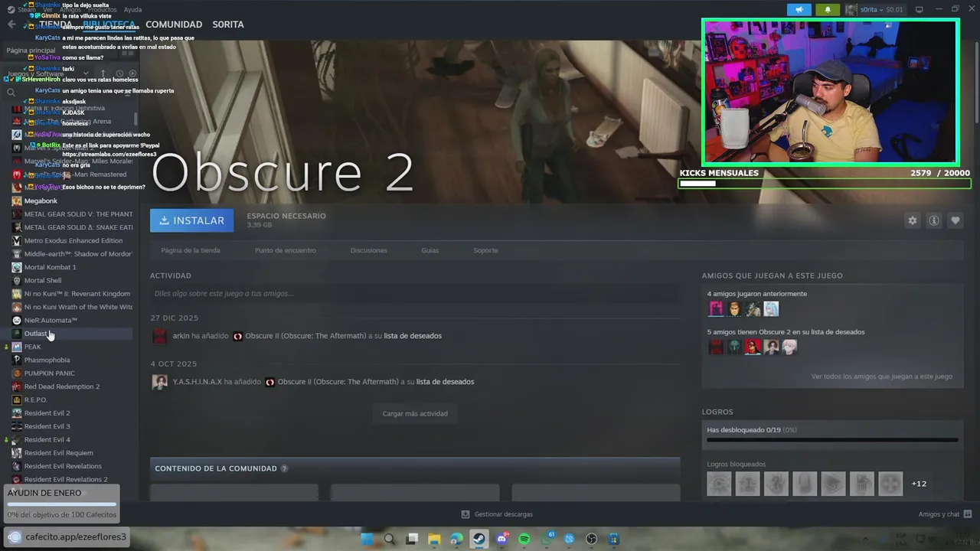This screenshot has width=980, height=551.
Task: Open the game settings gear icon
Action: [x=912, y=220]
